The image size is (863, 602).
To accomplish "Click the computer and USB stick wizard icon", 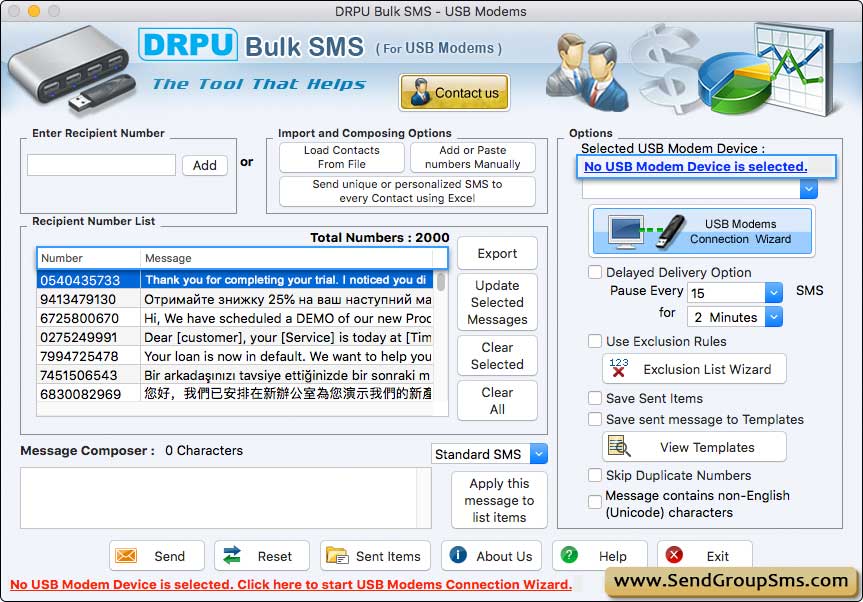I will click(646, 232).
